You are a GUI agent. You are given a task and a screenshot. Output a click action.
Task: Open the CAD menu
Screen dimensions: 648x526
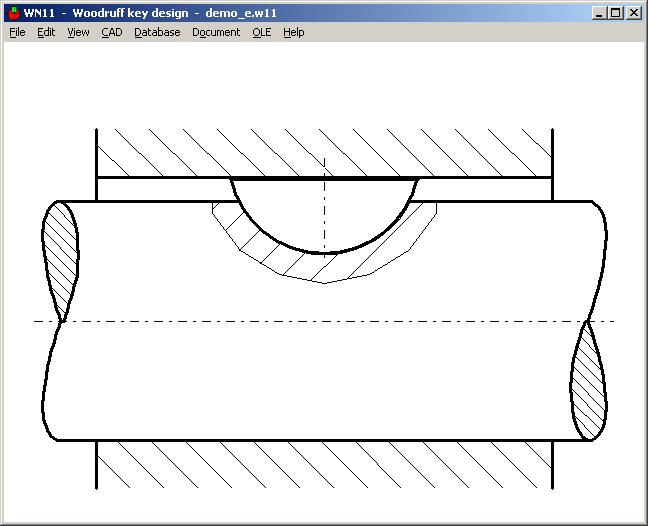[111, 32]
